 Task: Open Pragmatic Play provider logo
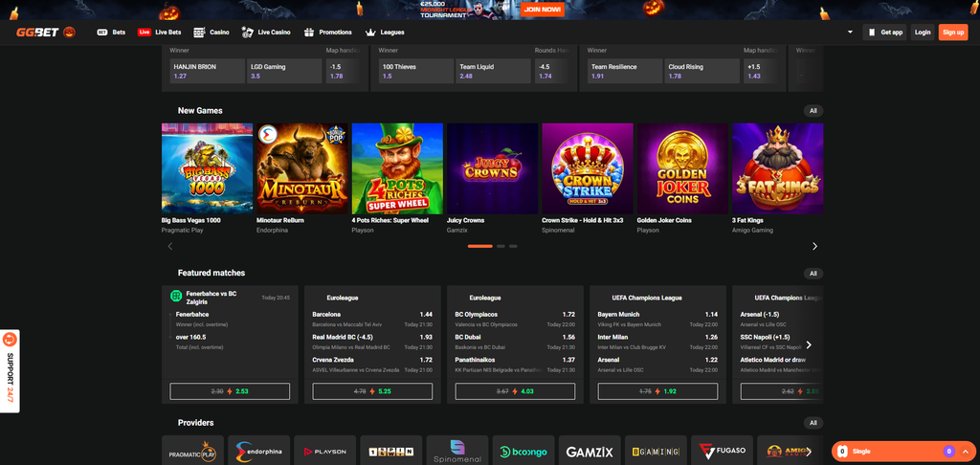pos(192,452)
